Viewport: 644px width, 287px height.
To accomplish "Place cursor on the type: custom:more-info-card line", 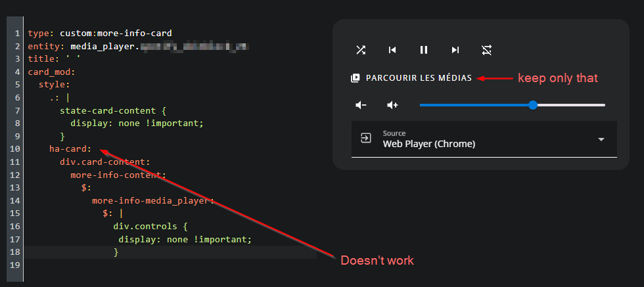I will (100, 33).
